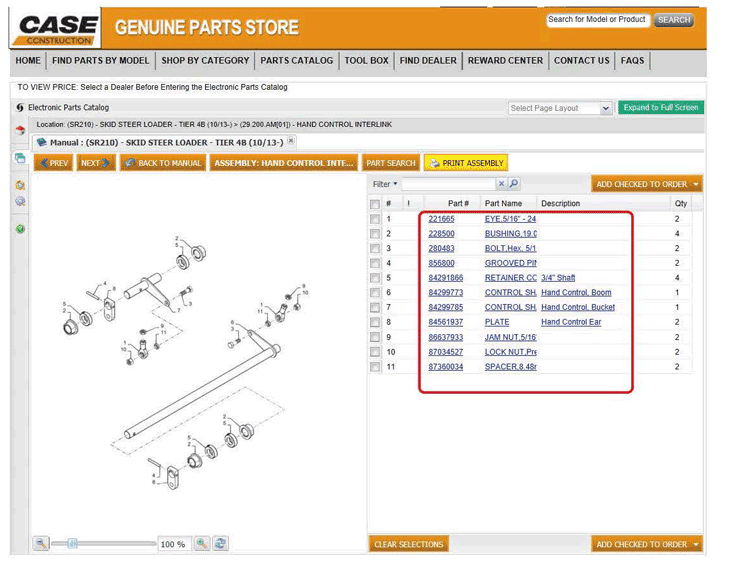This screenshot has height=563, width=732.
Task: Open the Select Page Layout dropdown
Action: 559,108
